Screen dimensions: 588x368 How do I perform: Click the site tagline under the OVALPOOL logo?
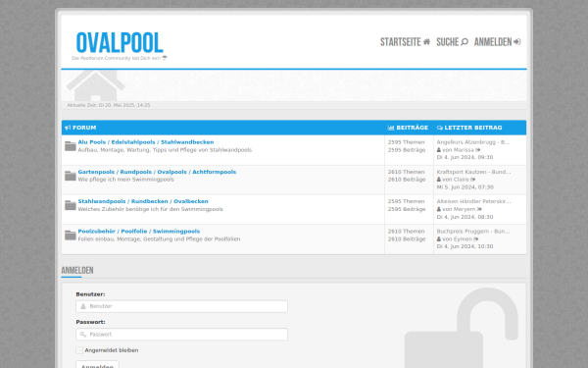(120, 58)
